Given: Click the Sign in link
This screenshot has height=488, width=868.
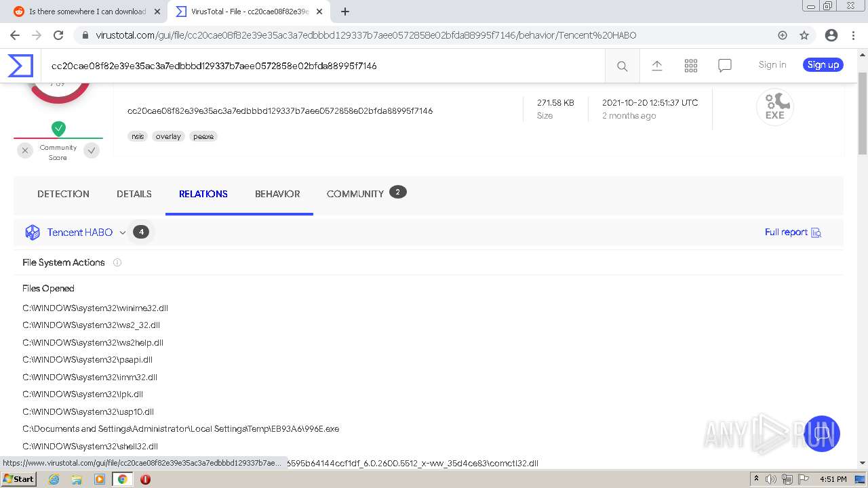Looking at the screenshot, I should coord(772,64).
